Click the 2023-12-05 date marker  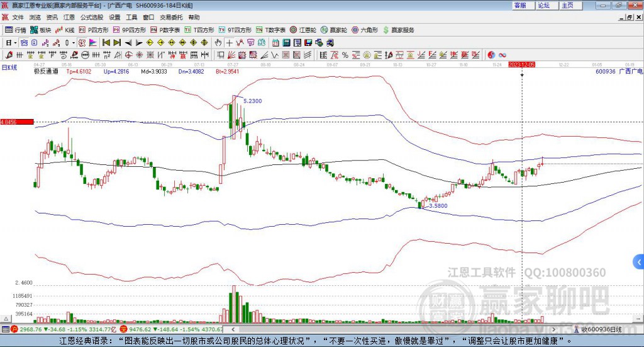click(521, 65)
